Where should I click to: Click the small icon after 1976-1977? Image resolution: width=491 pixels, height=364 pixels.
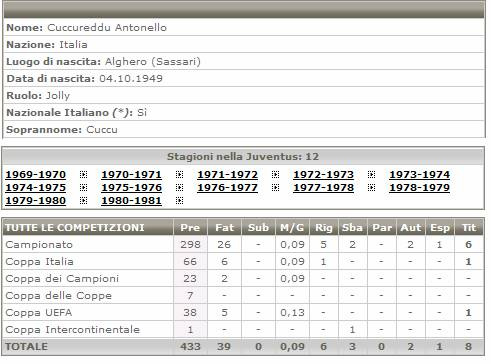[x=276, y=188]
